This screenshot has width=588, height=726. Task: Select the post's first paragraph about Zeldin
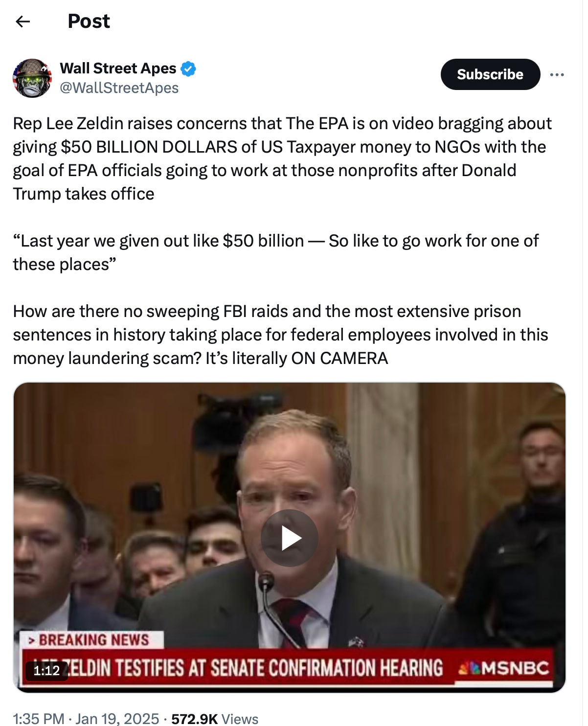282,159
